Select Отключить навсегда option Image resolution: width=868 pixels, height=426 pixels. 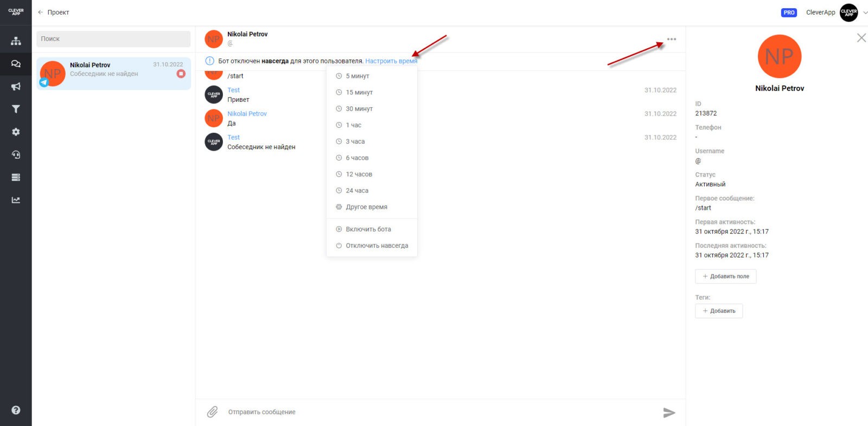(x=376, y=246)
